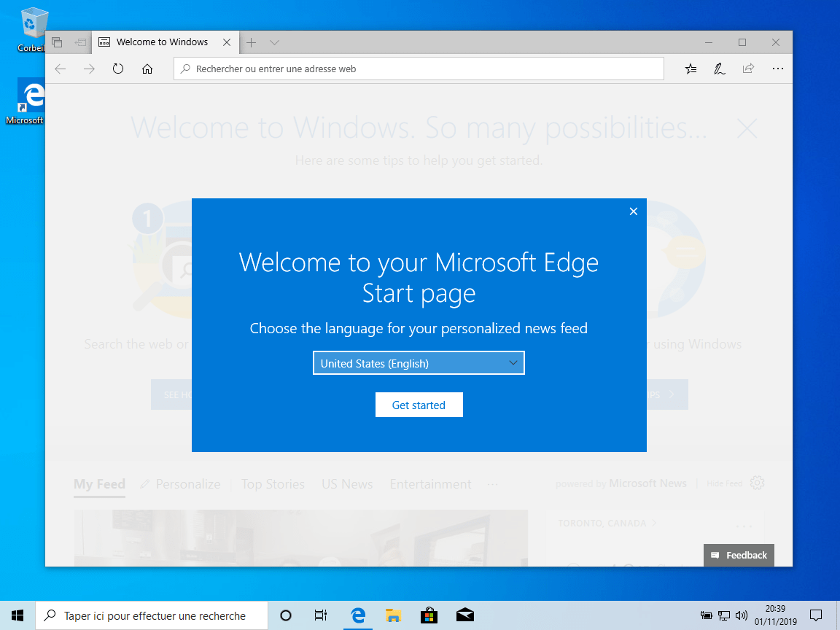This screenshot has height=630, width=840.
Task: Click the network tray icon
Action: (x=724, y=615)
